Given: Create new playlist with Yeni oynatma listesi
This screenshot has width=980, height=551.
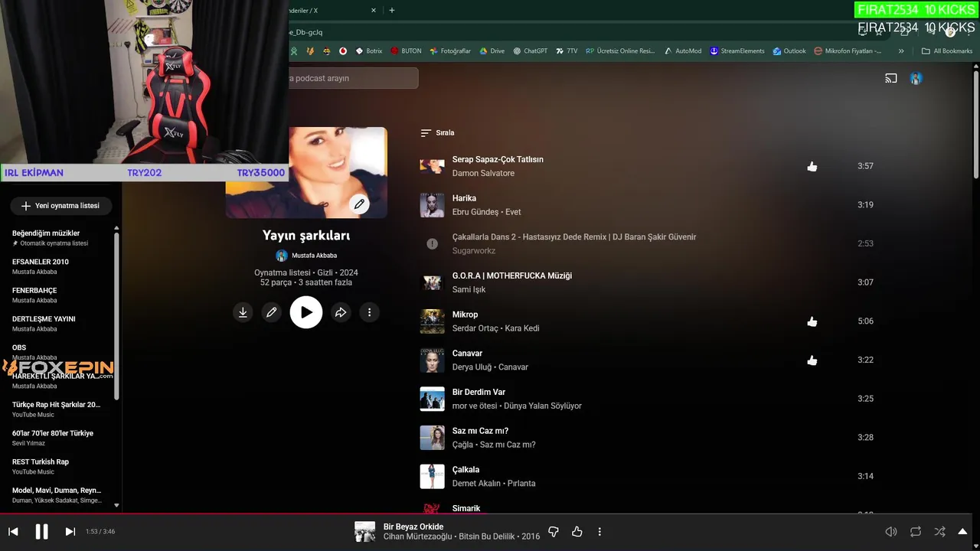Looking at the screenshot, I should [60, 206].
